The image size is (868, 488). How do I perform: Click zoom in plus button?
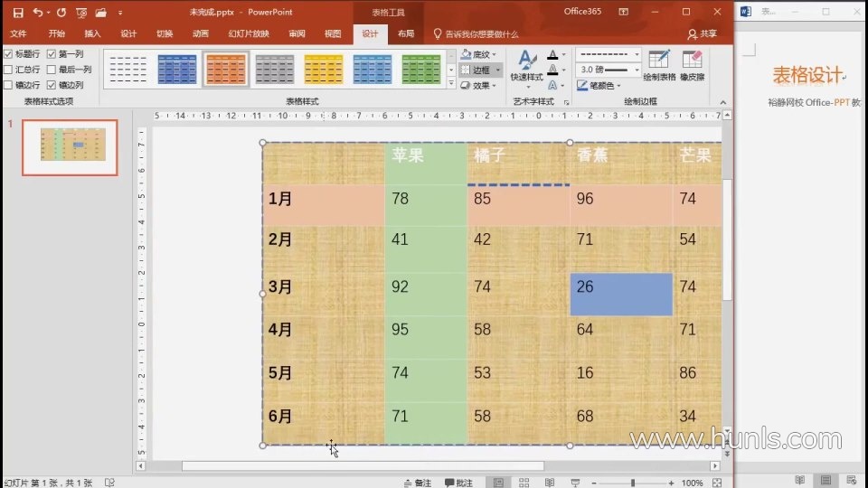pyautogui.click(x=671, y=483)
